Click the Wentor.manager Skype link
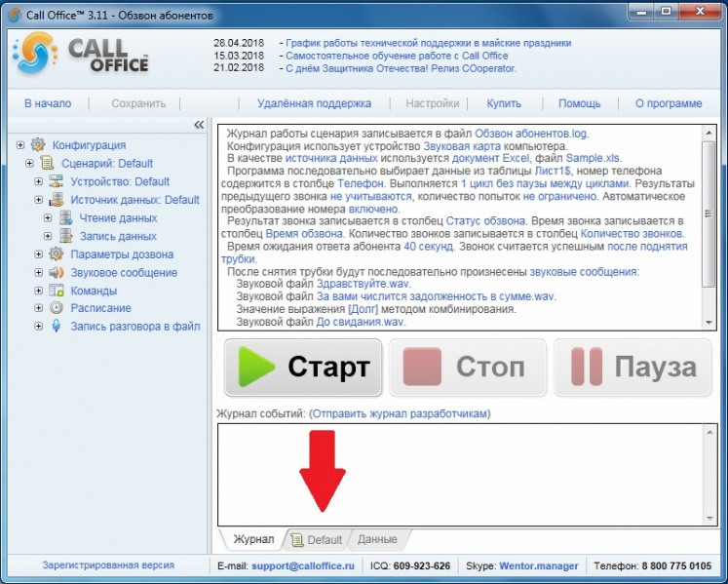This screenshot has height=584, width=728. click(x=539, y=565)
